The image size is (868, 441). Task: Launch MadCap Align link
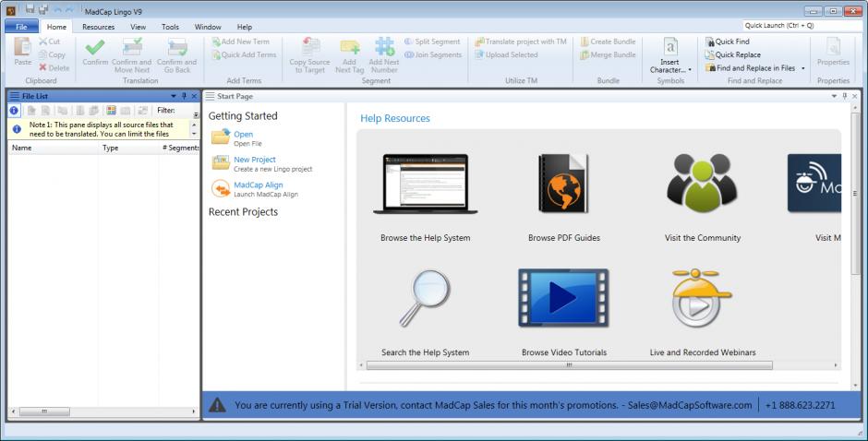tap(258, 185)
